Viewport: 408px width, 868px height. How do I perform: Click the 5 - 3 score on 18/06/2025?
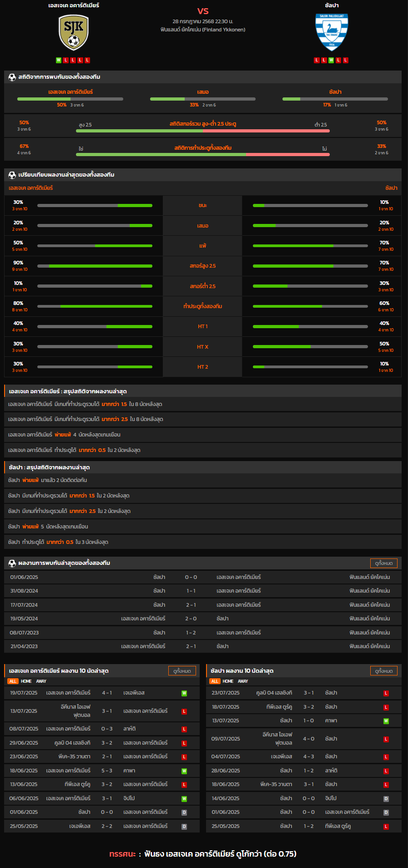tap(107, 771)
